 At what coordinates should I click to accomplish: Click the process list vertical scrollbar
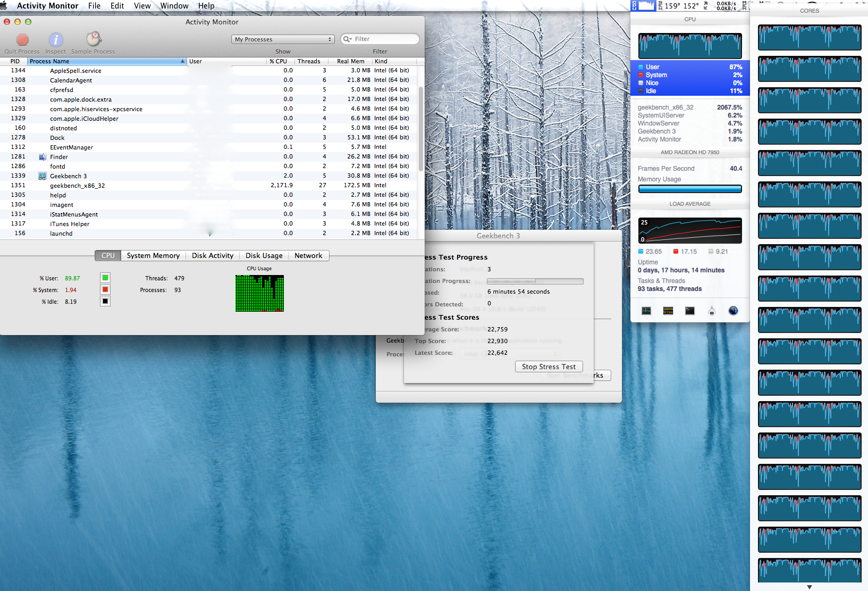pyautogui.click(x=422, y=129)
